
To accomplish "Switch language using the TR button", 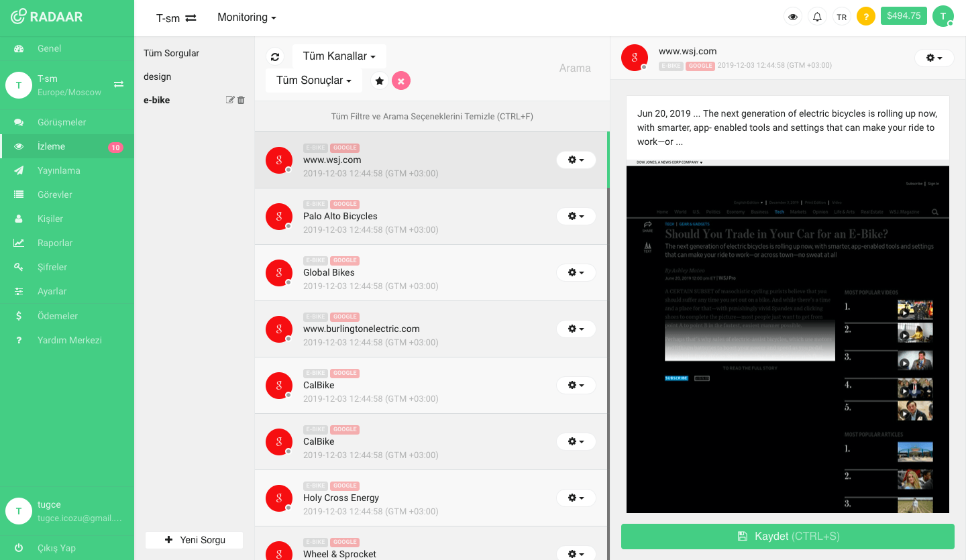I will pos(841,17).
